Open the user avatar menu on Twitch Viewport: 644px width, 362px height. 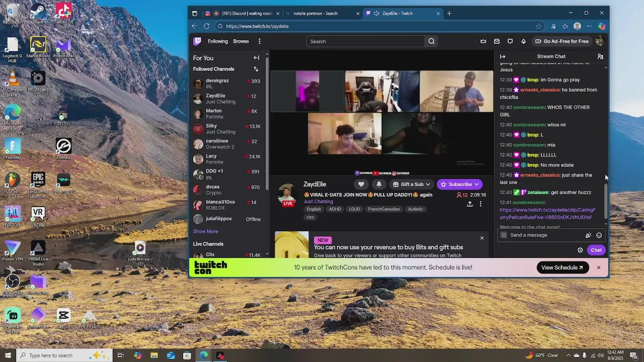[599, 41]
